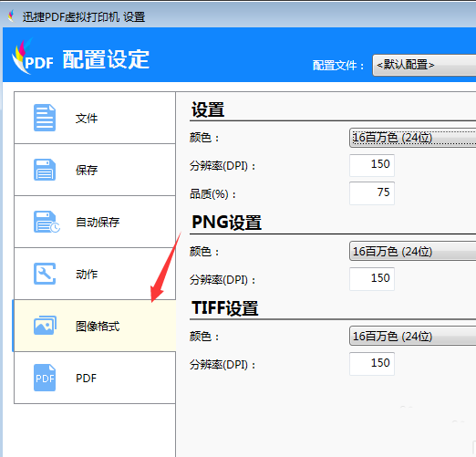The height and width of the screenshot is (457, 476).
Task: Click the 品质(%) field showing 75
Action: pos(372,193)
